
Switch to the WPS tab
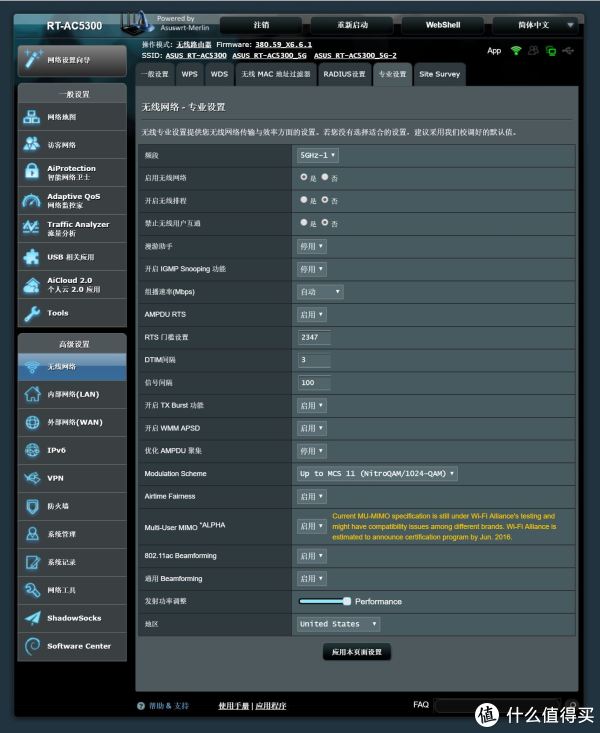[x=189, y=74]
